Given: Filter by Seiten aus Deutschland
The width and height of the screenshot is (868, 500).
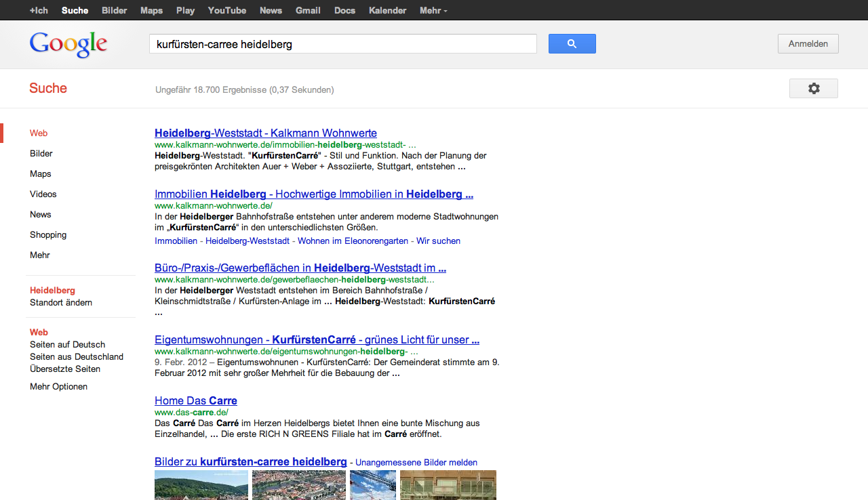Looking at the screenshot, I should point(77,357).
